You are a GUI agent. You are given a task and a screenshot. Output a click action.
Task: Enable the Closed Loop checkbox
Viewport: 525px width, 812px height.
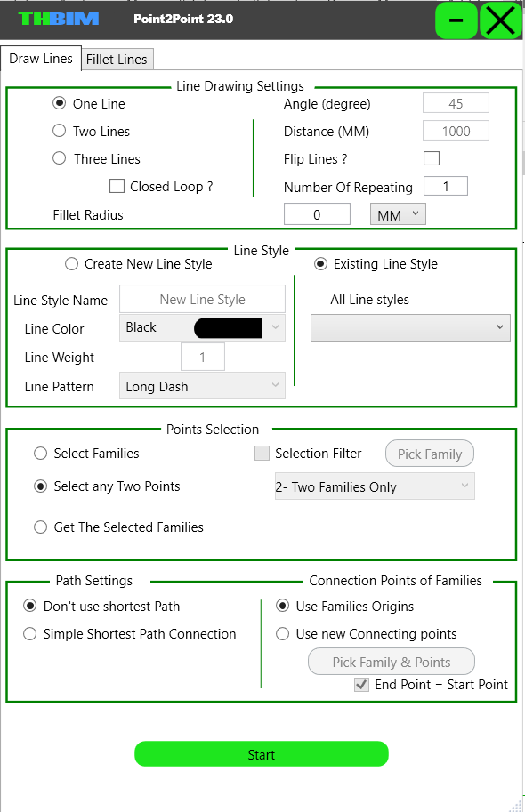(117, 186)
